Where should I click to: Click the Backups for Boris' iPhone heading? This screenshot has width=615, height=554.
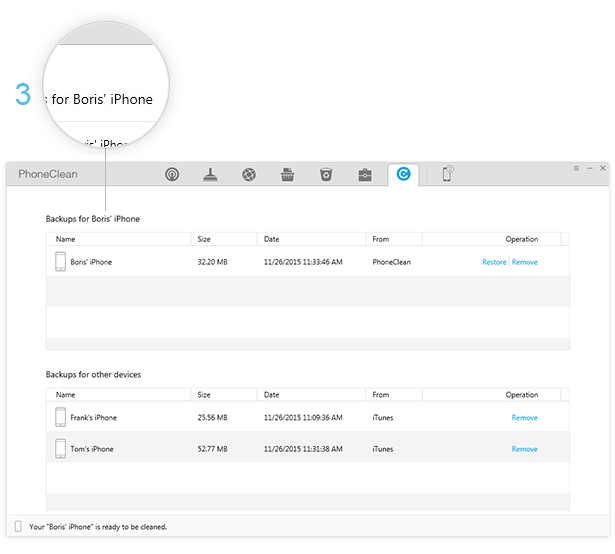pos(93,219)
